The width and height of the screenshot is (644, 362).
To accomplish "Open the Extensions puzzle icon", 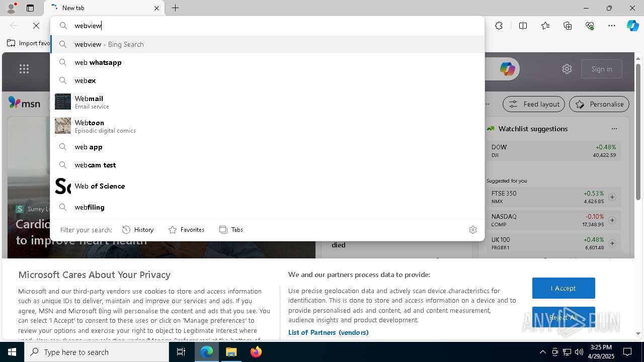I will (x=499, y=26).
